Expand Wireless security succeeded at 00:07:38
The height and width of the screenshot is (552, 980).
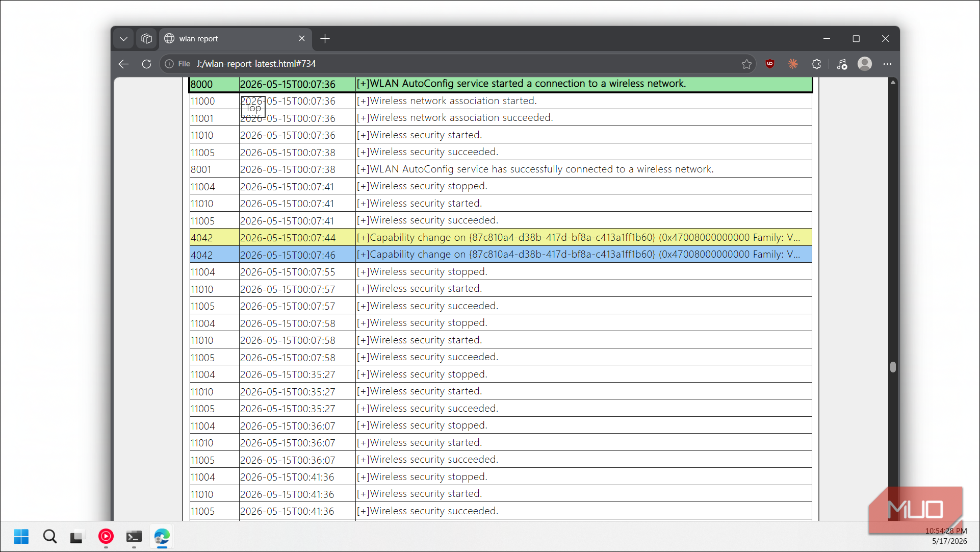click(363, 152)
